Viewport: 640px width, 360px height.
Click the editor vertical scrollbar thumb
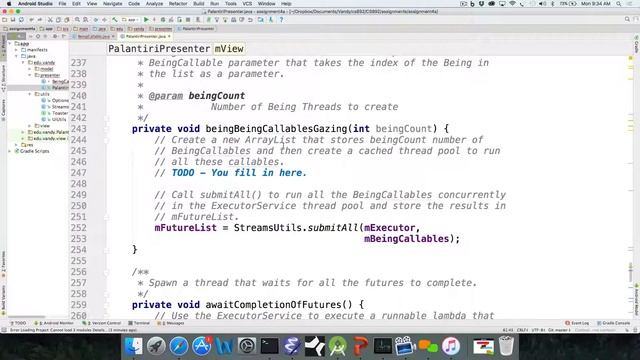pos(631,272)
